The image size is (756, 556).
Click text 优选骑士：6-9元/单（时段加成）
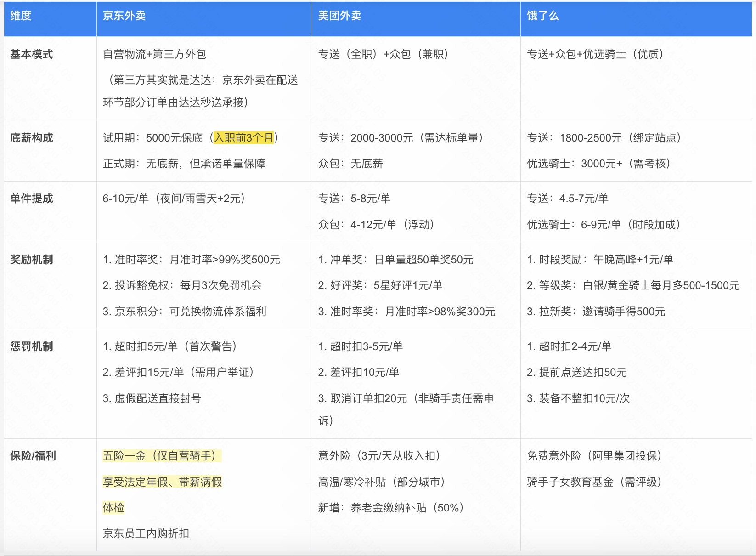[604, 225]
